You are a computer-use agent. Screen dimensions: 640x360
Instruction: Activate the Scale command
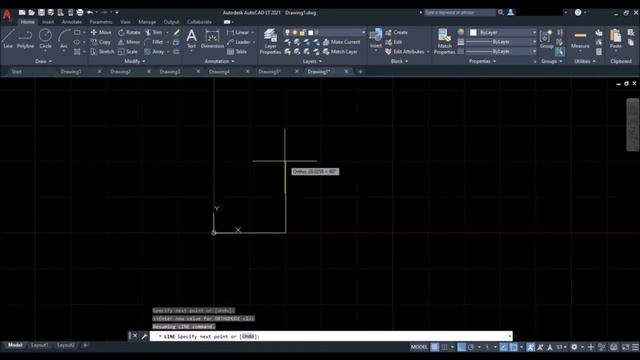[x=128, y=52]
